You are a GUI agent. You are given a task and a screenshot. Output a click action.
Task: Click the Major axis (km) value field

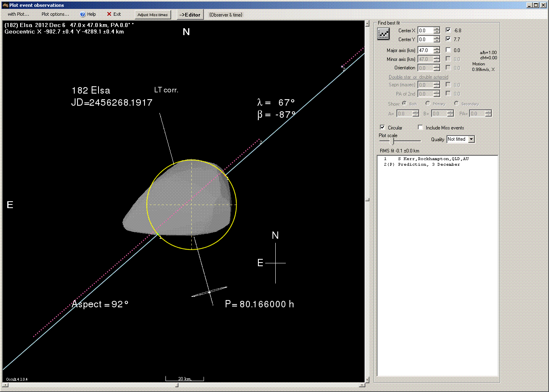pos(425,50)
